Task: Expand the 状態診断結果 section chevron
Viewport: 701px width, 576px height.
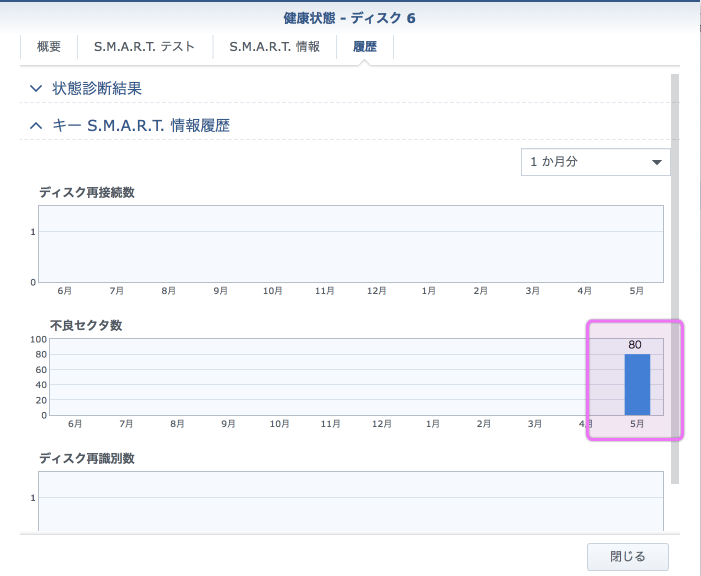Action: coord(36,88)
